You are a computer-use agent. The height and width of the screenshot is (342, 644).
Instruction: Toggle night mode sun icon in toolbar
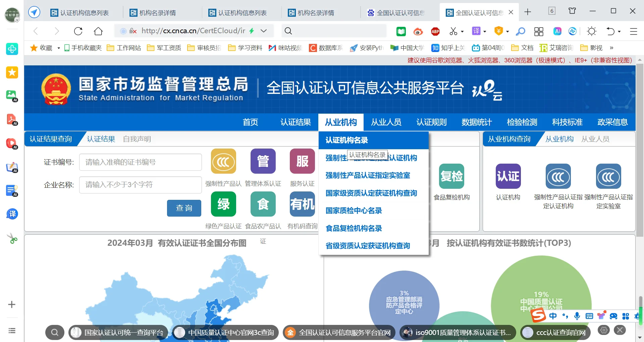coord(592,31)
